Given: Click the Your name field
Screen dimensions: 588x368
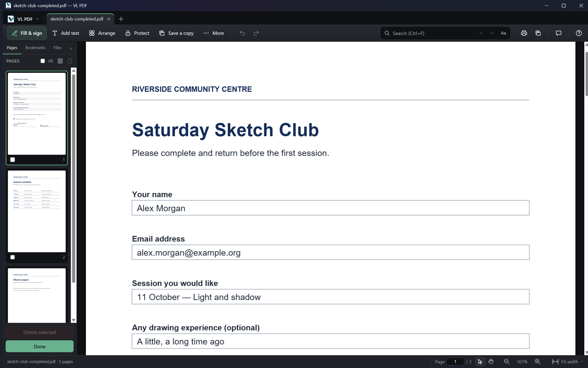Looking at the screenshot, I should pos(331,208).
